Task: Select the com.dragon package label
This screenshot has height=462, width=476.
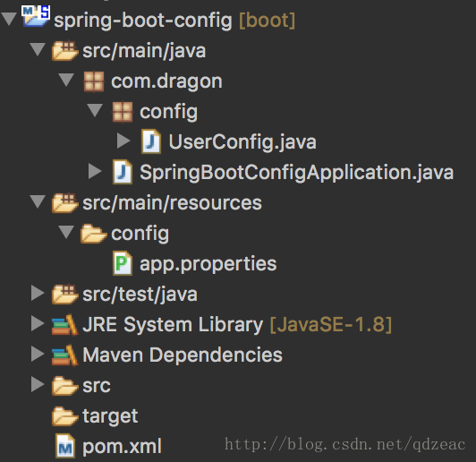Action: (x=166, y=82)
